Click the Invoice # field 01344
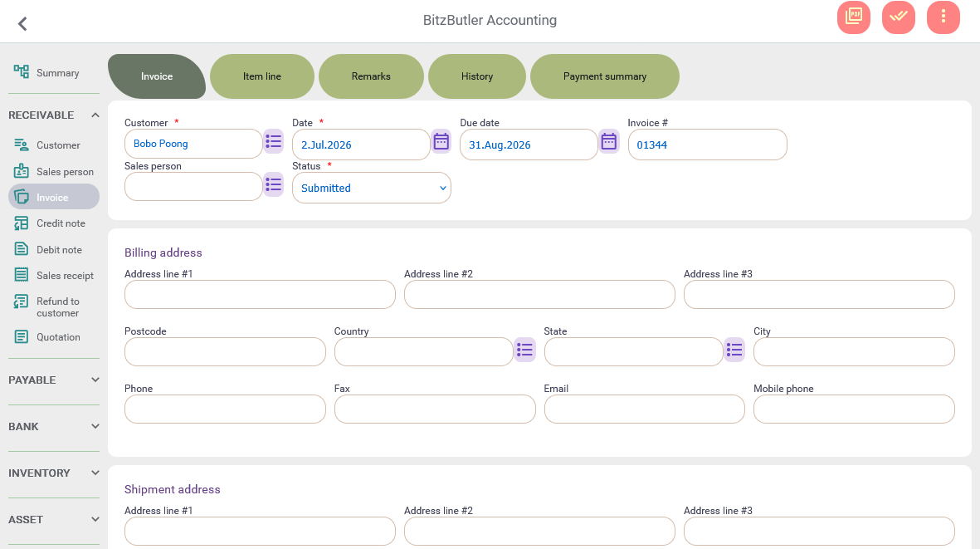The image size is (980, 549). point(707,145)
